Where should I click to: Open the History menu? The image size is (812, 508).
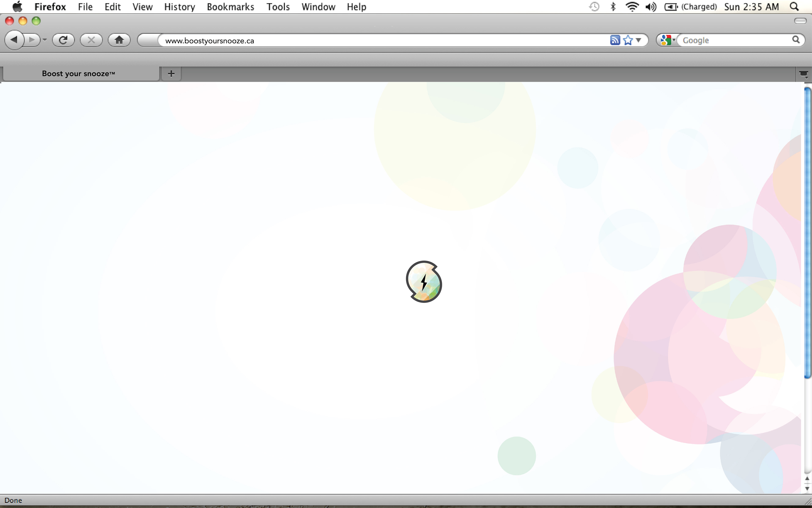click(x=180, y=7)
